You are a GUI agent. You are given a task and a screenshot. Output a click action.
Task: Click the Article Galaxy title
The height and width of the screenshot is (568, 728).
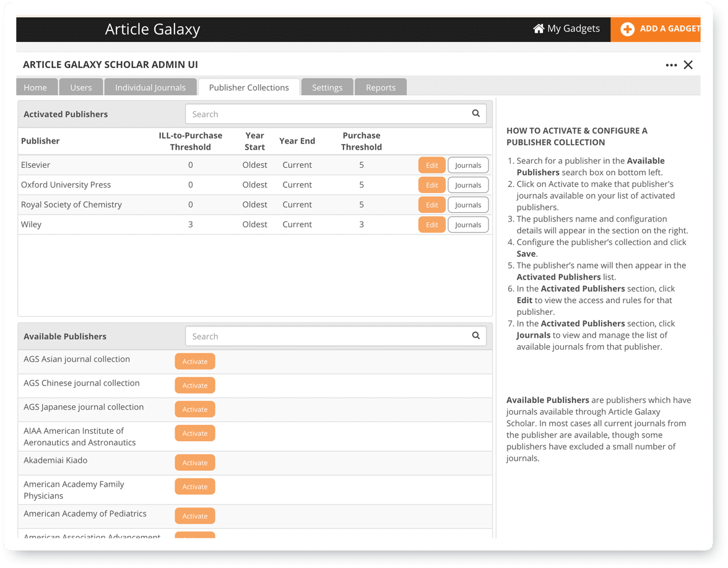152,29
